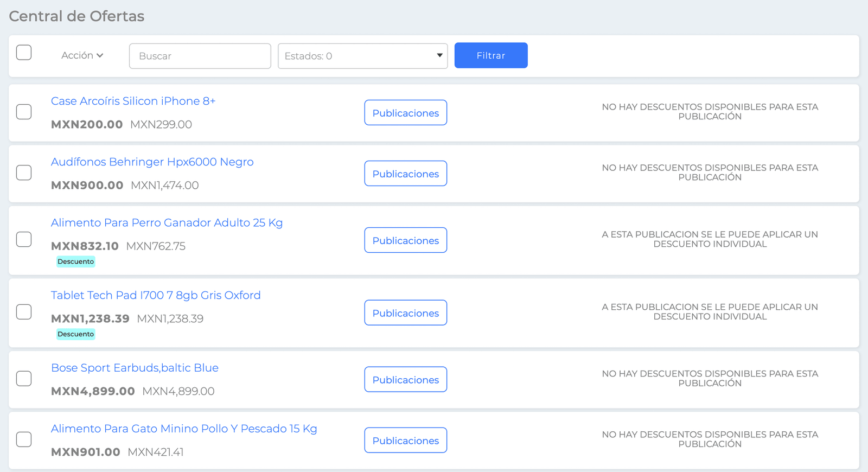The image size is (868, 472).
Task: Open Alimento Para Perro Ganador Adulto 25 Kg
Action: coord(167,222)
